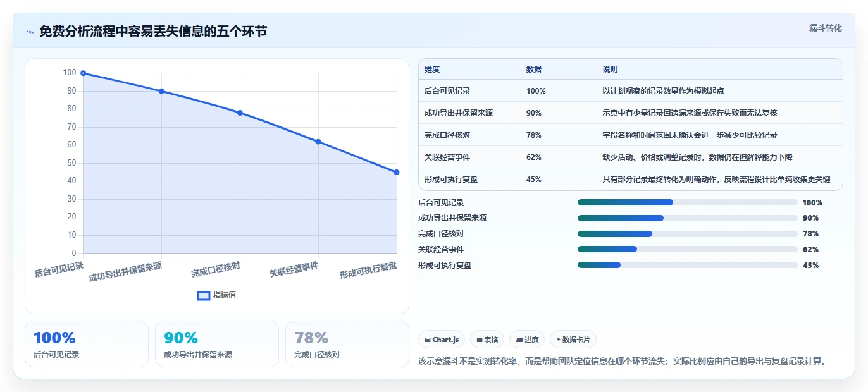
Task: Click the 关联经营事件 progress bar
Action: click(688, 250)
